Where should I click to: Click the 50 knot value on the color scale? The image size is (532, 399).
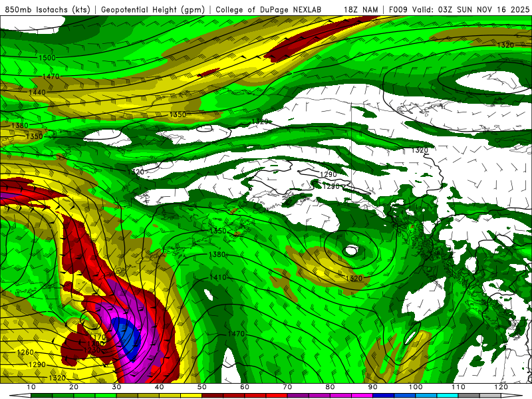pos(202,387)
